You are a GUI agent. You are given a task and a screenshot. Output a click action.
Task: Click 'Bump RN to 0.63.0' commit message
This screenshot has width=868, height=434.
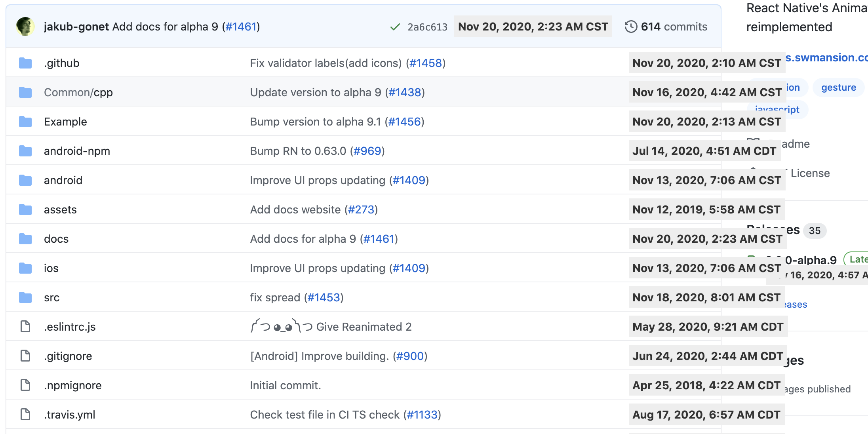pyautogui.click(x=298, y=151)
